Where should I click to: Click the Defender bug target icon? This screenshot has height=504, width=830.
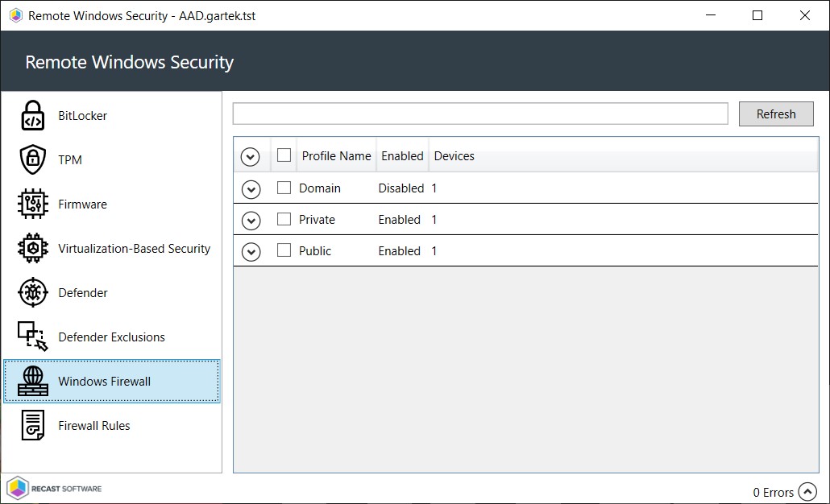33,292
